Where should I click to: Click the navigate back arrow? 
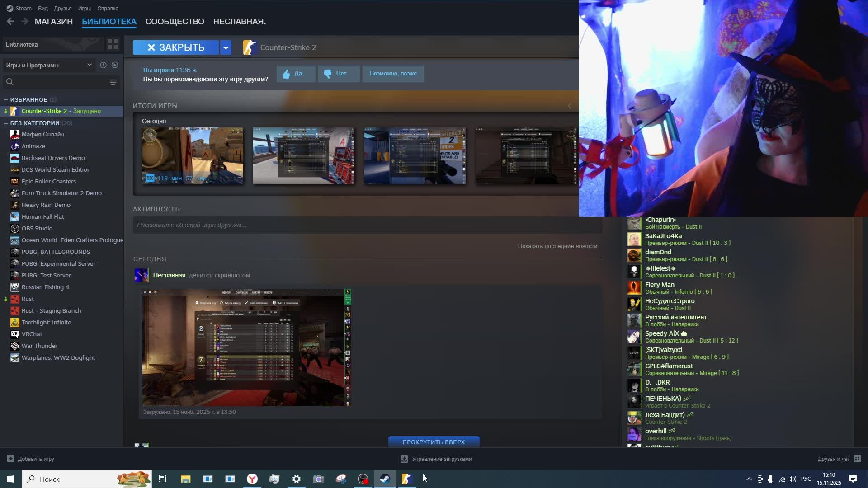pyautogui.click(x=10, y=21)
